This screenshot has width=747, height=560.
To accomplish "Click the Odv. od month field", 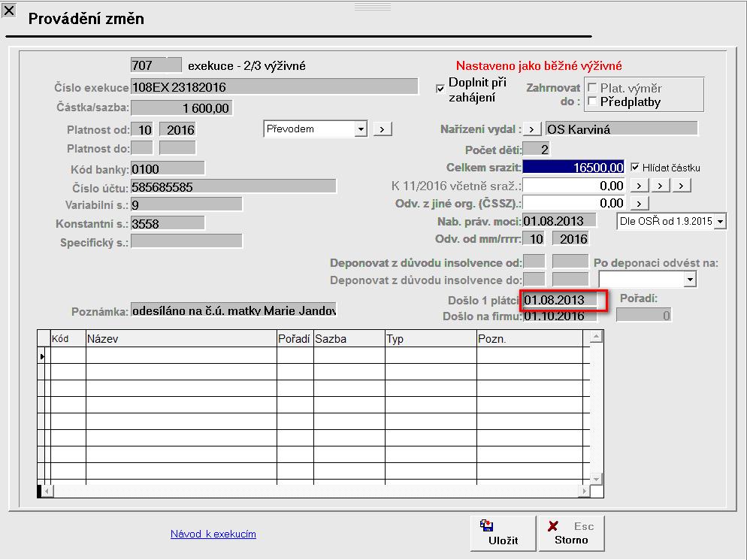I will [x=534, y=239].
